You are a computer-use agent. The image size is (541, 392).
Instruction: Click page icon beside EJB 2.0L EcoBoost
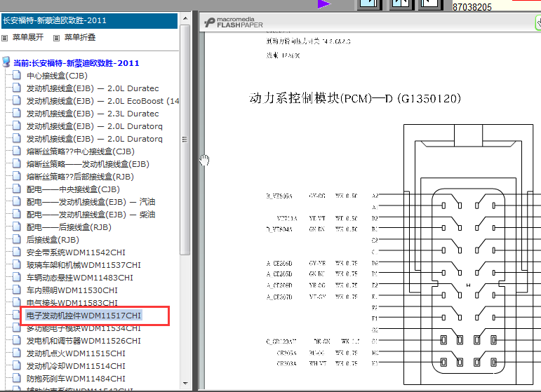click(x=17, y=100)
